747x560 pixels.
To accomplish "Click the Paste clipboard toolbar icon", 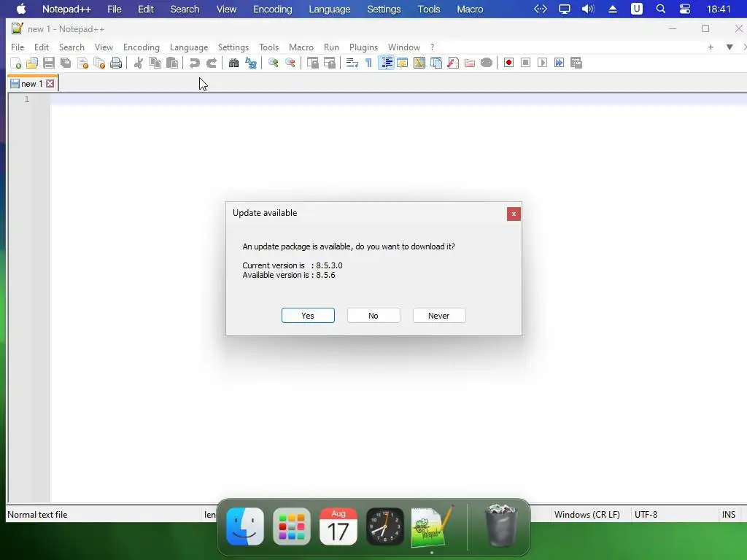I will tap(172, 63).
